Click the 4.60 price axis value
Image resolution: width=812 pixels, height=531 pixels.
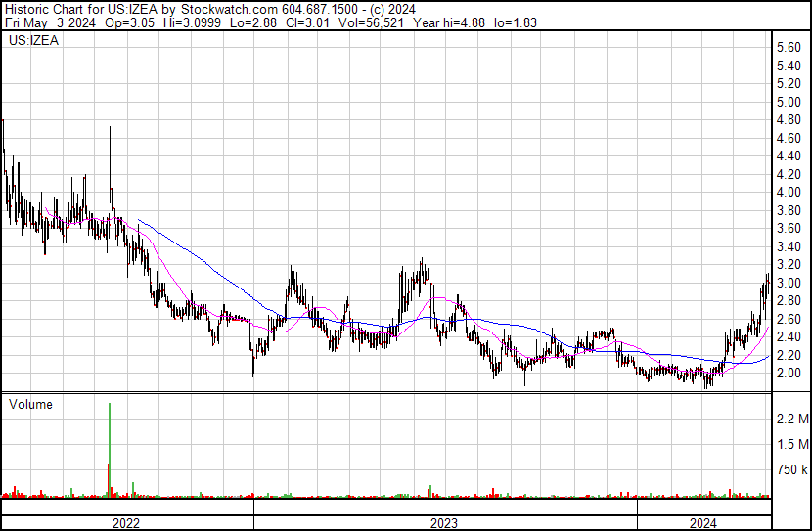click(x=789, y=138)
